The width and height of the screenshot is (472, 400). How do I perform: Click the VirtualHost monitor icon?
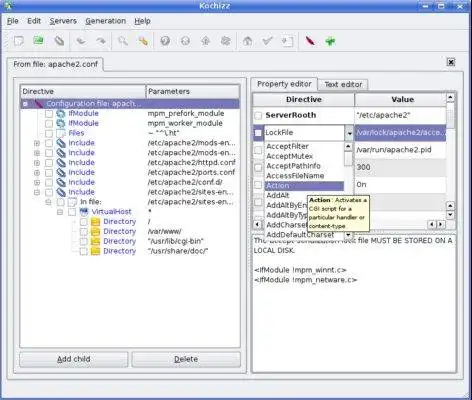(84, 212)
